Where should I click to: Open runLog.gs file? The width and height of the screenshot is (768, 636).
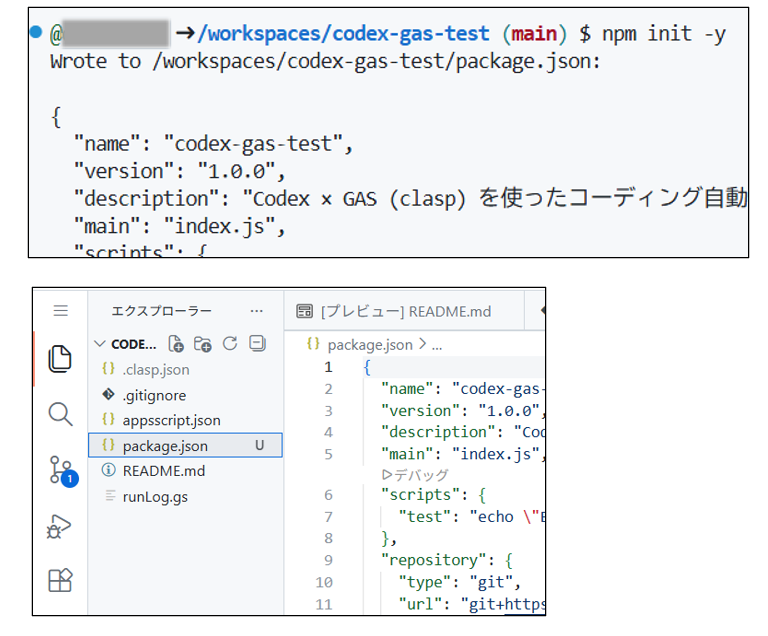click(186, 496)
